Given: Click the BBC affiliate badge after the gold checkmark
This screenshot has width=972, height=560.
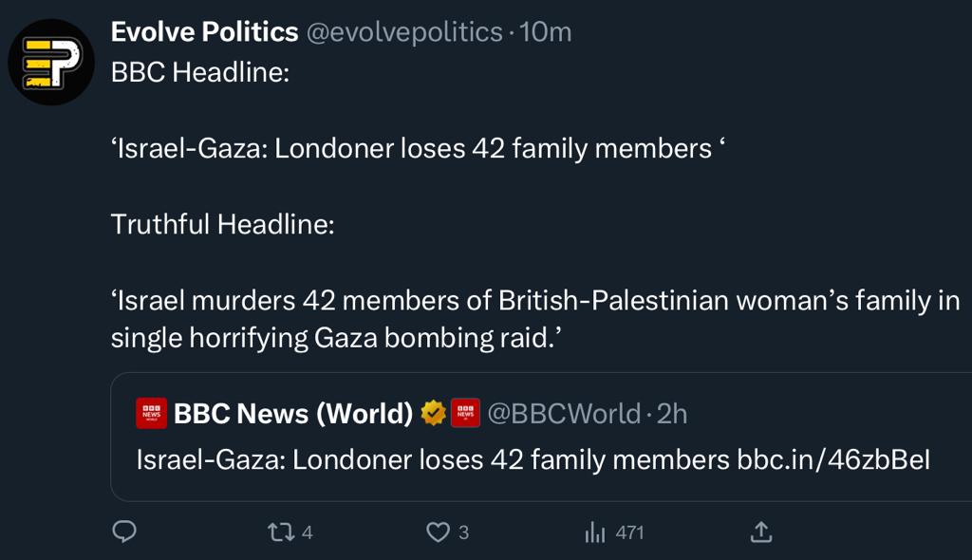Looking at the screenshot, I should tap(464, 413).
